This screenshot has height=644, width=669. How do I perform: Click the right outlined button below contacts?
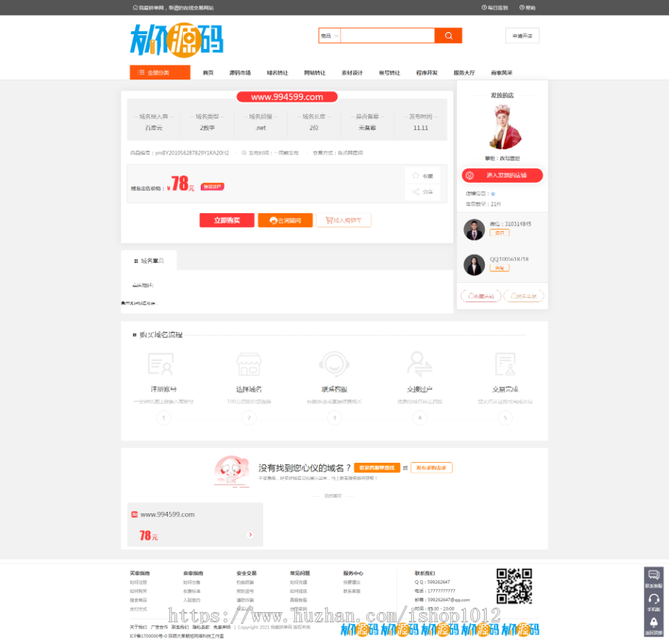523,296
